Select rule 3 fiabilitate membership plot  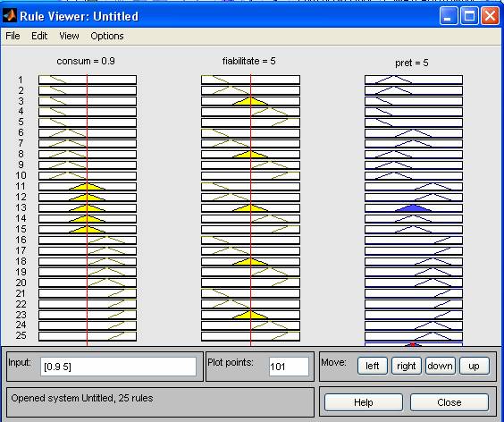250,101
